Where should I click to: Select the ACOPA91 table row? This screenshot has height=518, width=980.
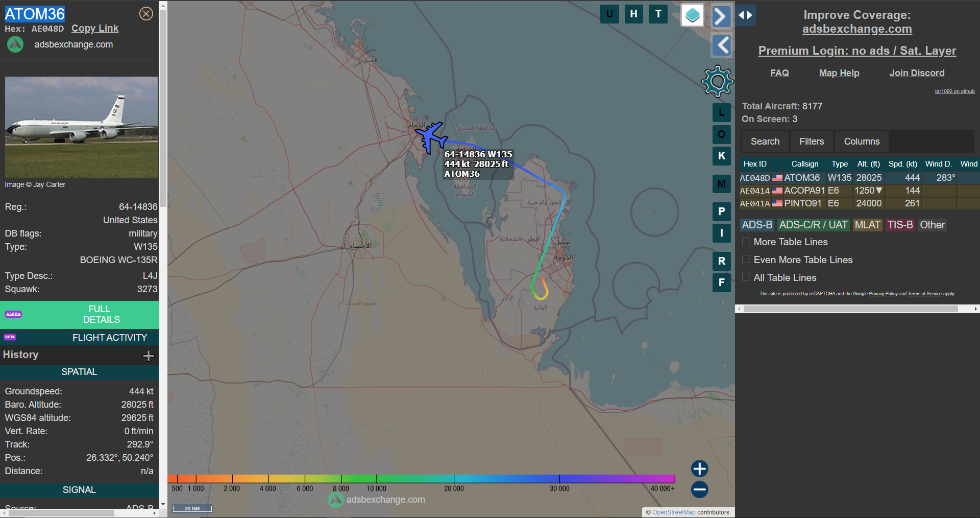(x=860, y=191)
